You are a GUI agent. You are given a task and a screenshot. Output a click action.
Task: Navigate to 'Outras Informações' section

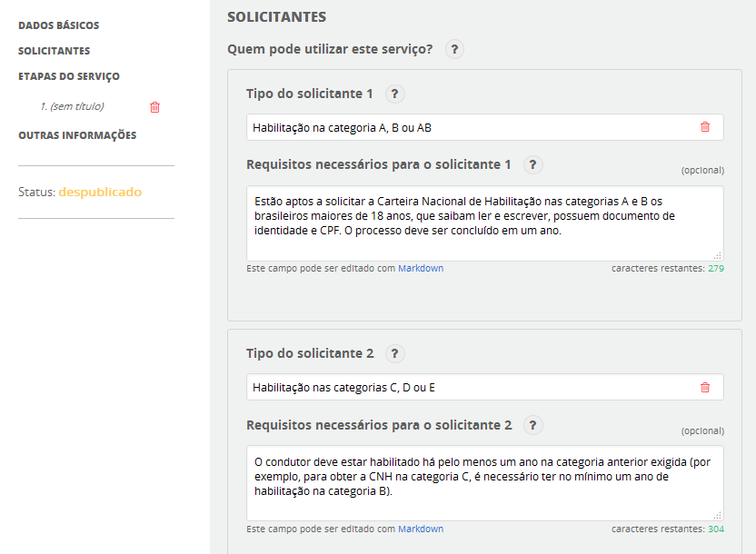click(x=77, y=135)
